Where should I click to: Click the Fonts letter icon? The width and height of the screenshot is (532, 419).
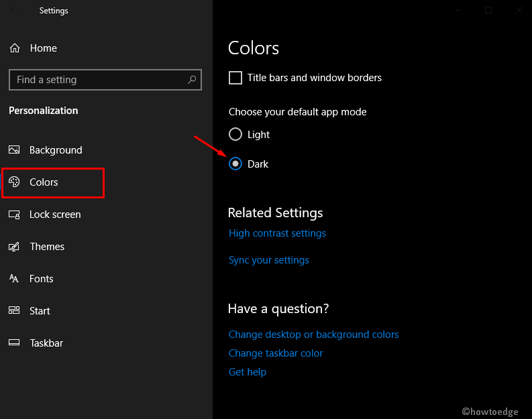[x=14, y=278]
